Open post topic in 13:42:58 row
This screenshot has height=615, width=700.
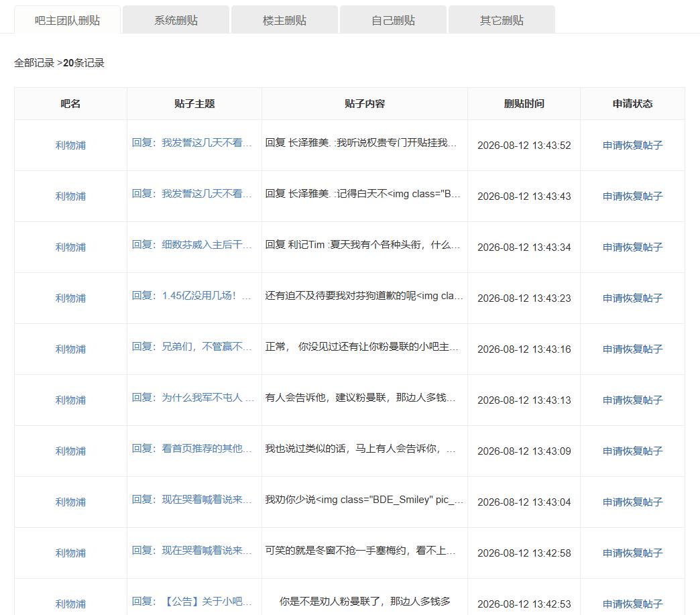(x=192, y=550)
